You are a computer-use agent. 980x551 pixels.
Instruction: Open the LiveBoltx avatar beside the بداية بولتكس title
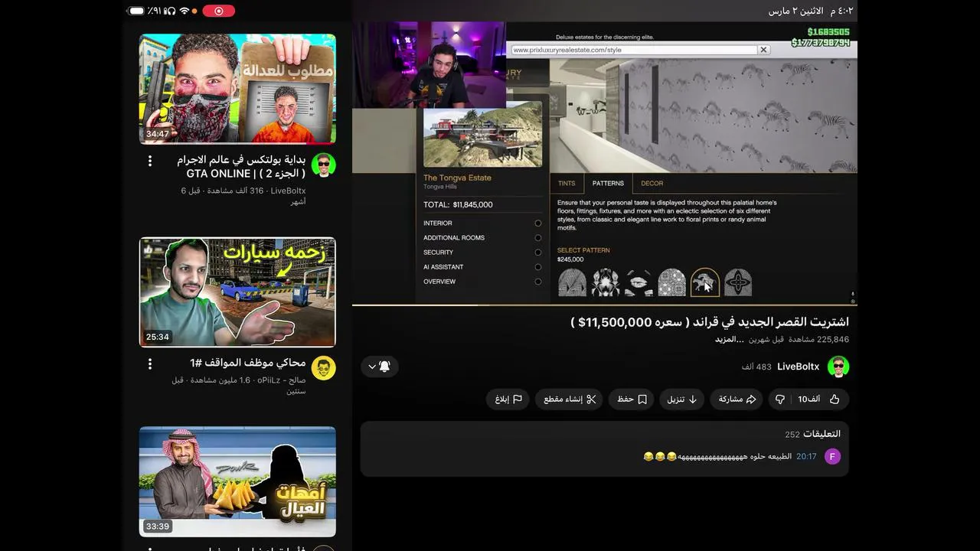(324, 165)
